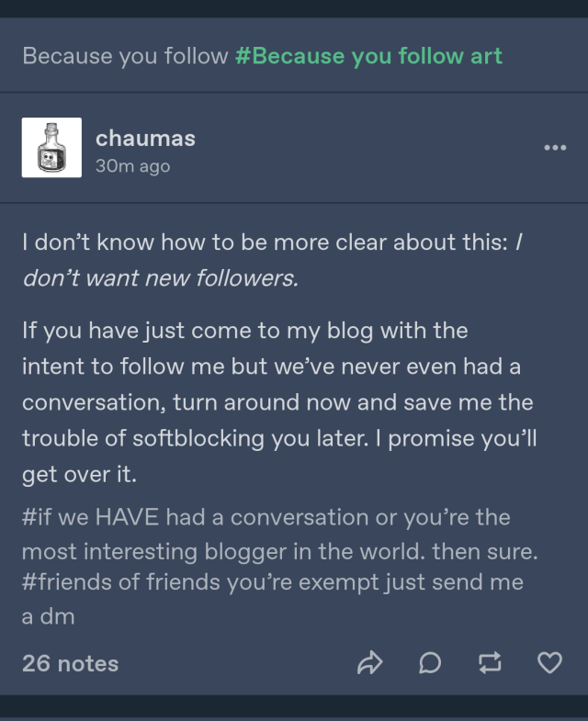Open the chaumas blog name link

click(145, 138)
